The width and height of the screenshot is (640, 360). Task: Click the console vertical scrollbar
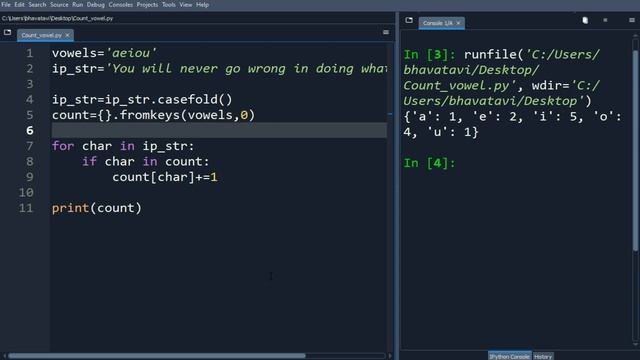(635, 151)
